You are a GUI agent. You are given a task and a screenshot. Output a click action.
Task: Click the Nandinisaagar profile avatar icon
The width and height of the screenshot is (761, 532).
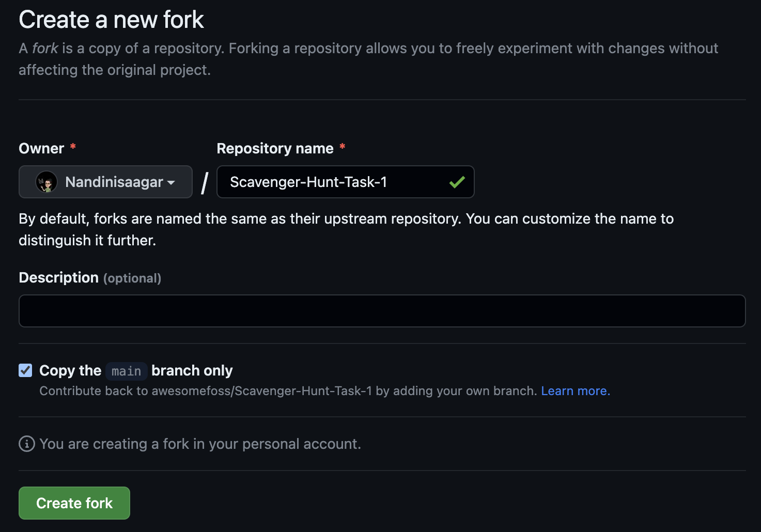[46, 182]
